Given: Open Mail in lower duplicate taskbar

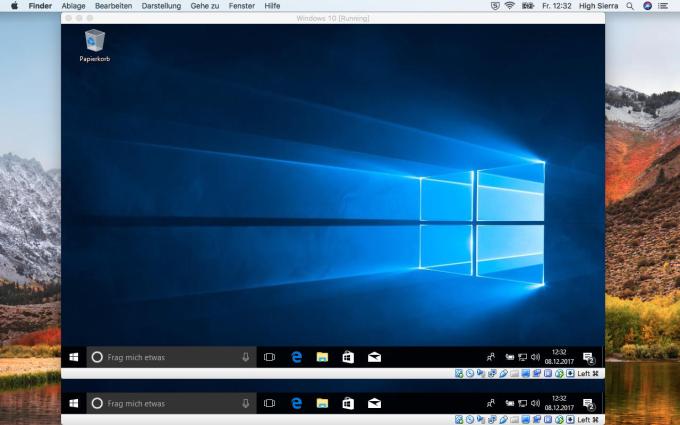Looking at the screenshot, I should [x=374, y=403].
